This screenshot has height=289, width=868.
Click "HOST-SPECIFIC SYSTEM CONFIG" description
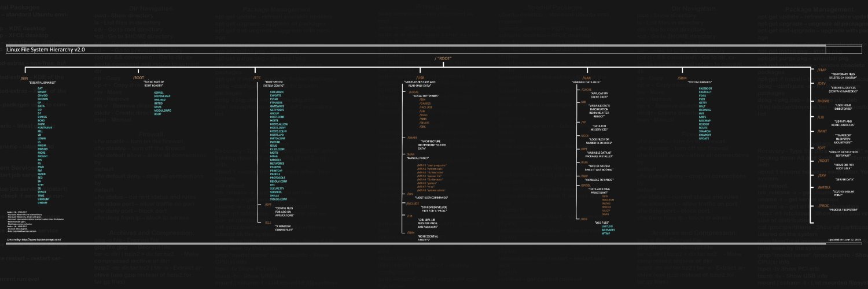273,84
